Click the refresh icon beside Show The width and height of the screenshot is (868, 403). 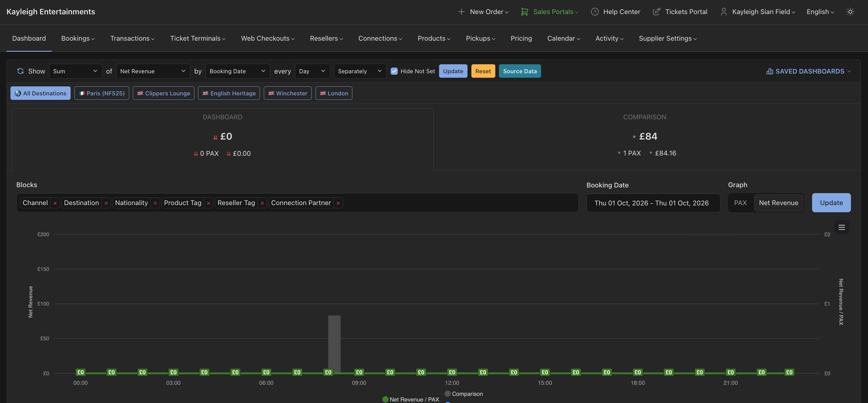click(21, 71)
